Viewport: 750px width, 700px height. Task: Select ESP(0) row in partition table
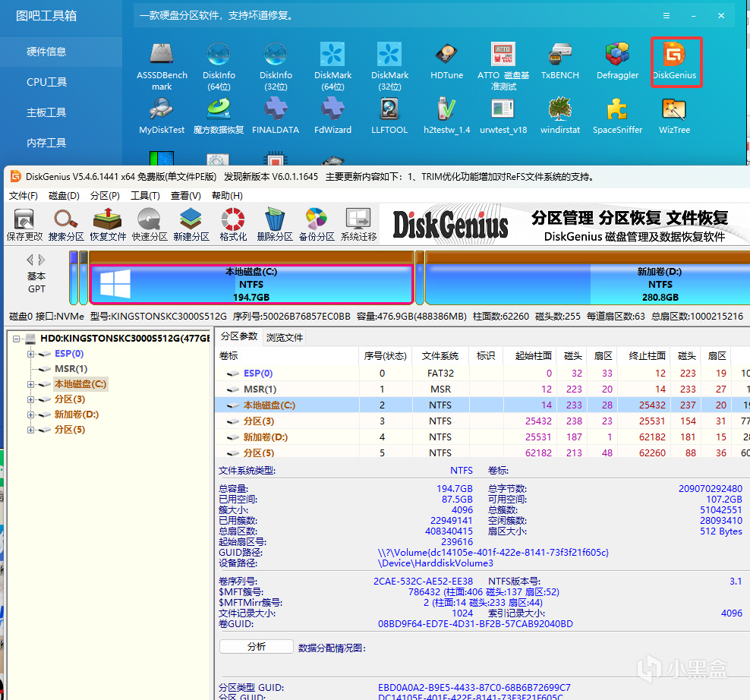483,374
